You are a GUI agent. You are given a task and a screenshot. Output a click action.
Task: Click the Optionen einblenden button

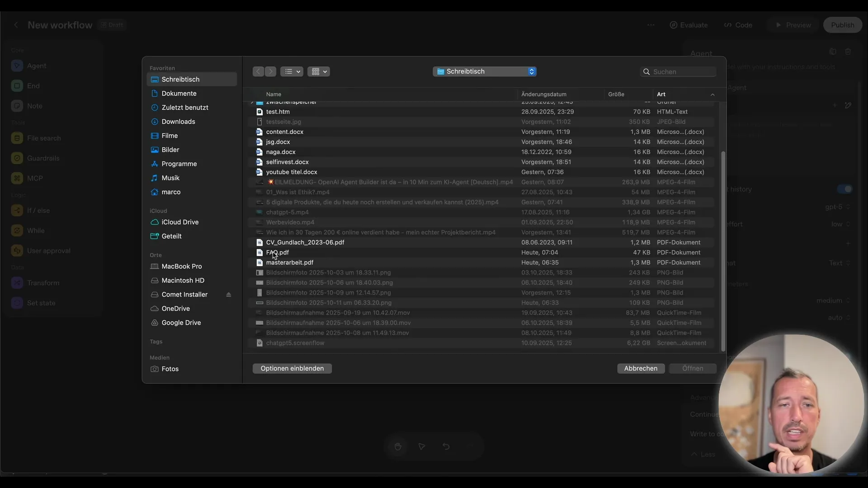coord(292,368)
